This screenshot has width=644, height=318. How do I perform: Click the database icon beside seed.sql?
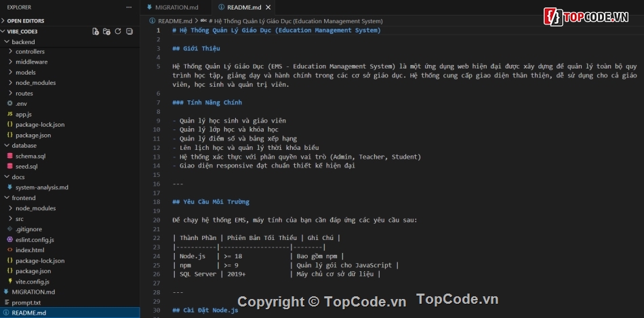[10, 166]
